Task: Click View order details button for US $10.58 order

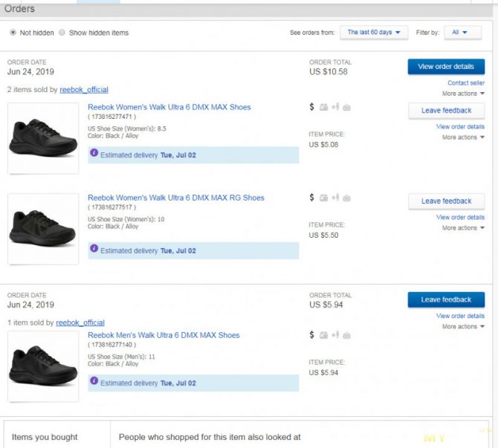Action: point(446,67)
